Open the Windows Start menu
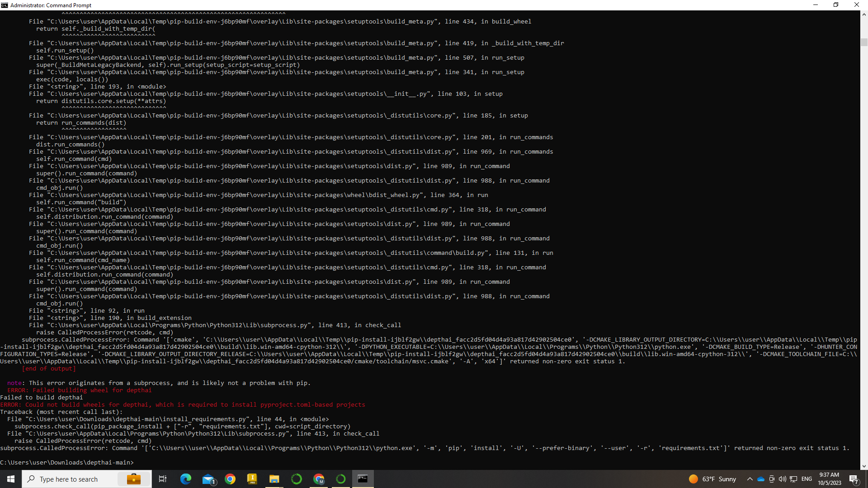The height and width of the screenshot is (488, 868). [x=11, y=479]
